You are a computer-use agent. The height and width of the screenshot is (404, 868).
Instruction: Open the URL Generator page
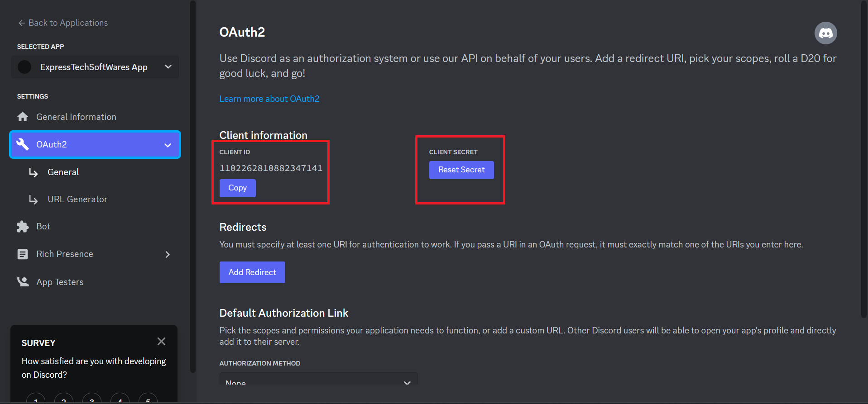77,199
